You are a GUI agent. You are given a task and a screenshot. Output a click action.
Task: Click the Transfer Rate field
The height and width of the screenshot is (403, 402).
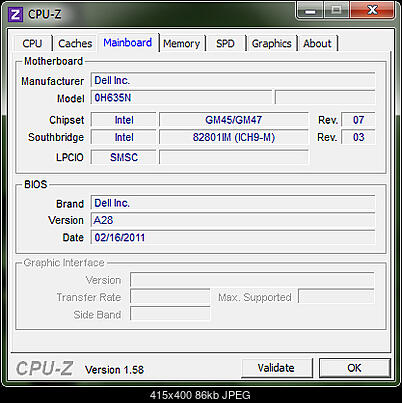170,297
